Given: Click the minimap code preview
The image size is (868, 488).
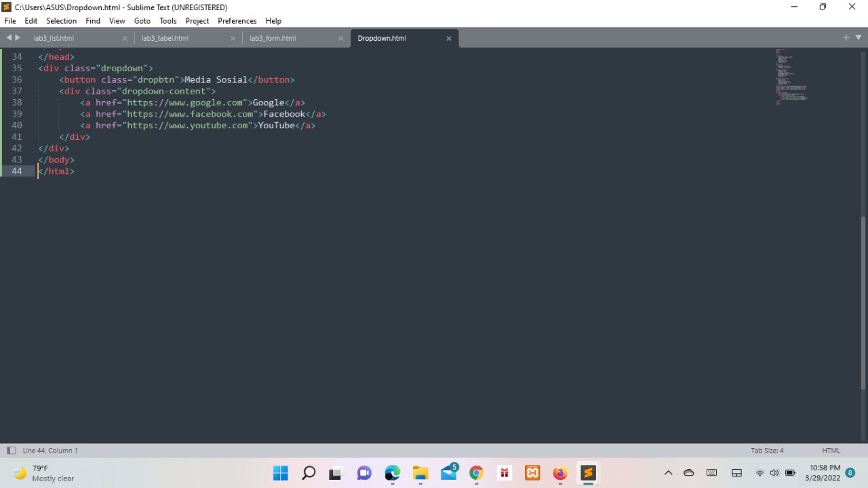Looking at the screenshot, I should click(x=791, y=76).
